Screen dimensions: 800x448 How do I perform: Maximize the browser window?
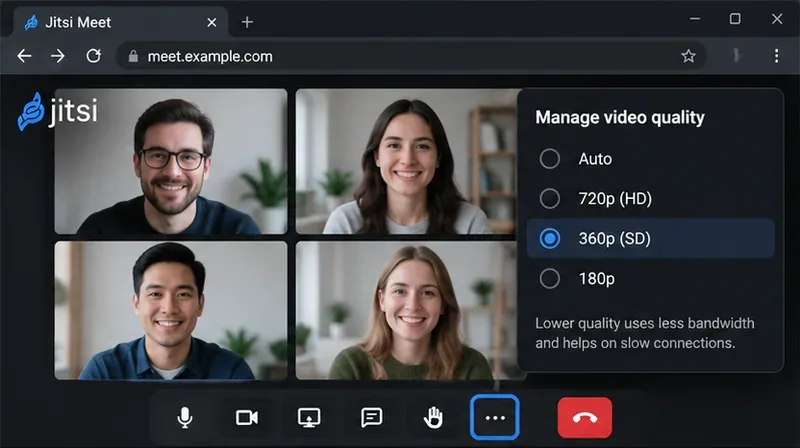coord(735,19)
